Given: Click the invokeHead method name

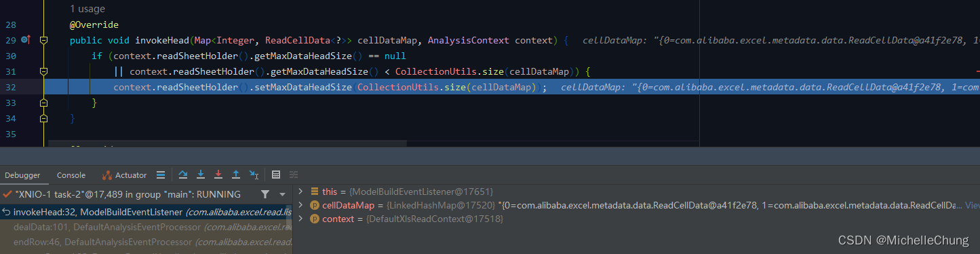Looking at the screenshot, I should pyautogui.click(x=162, y=40).
